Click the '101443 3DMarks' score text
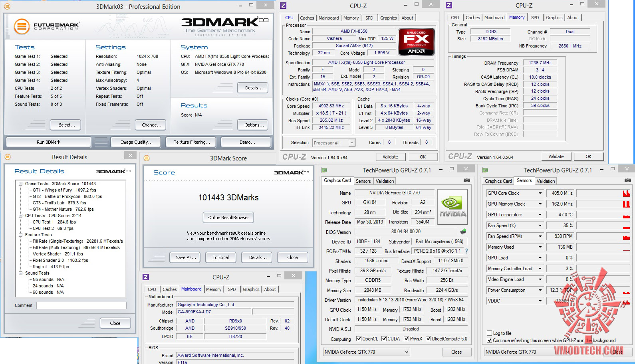The image size is (635, 364). [x=228, y=198]
